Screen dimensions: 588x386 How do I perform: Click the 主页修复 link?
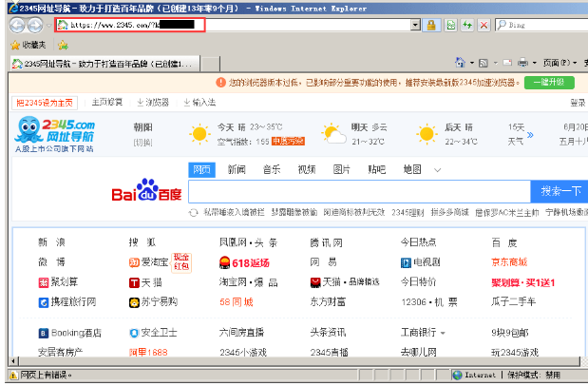pyautogui.click(x=107, y=102)
